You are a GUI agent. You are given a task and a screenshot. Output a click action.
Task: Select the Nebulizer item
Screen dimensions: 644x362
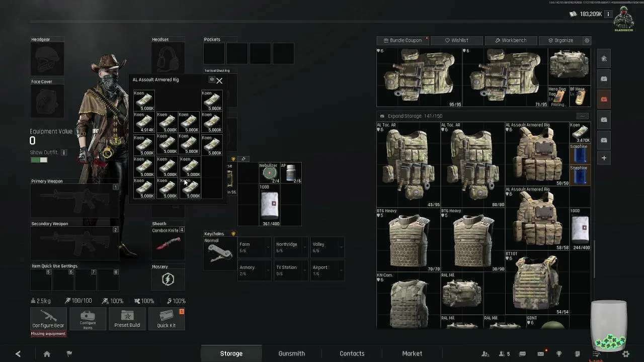click(269, 173)
